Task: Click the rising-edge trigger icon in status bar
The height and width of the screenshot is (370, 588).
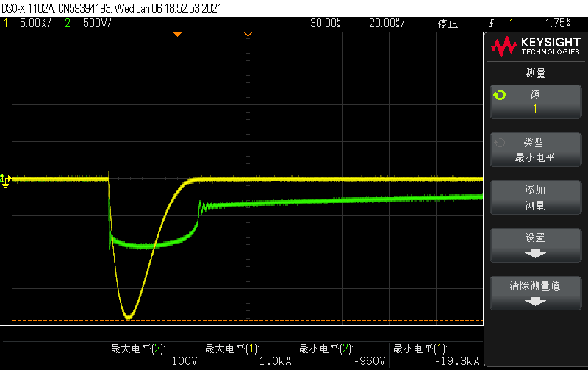Action: click(490, 24)
